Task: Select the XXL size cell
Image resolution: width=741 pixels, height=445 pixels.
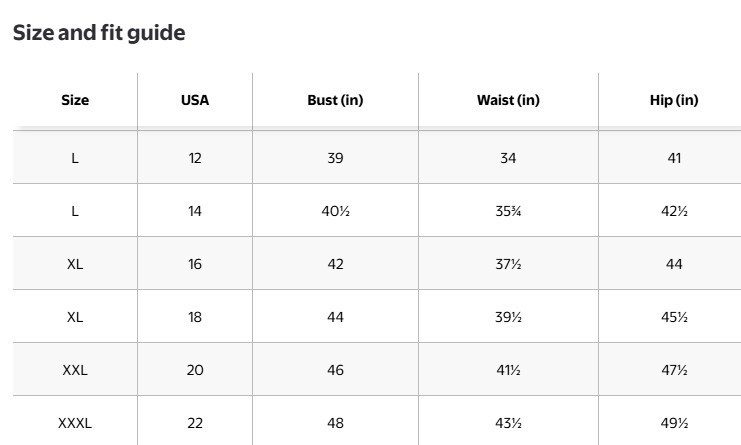Action: click(x=75, y=370)
